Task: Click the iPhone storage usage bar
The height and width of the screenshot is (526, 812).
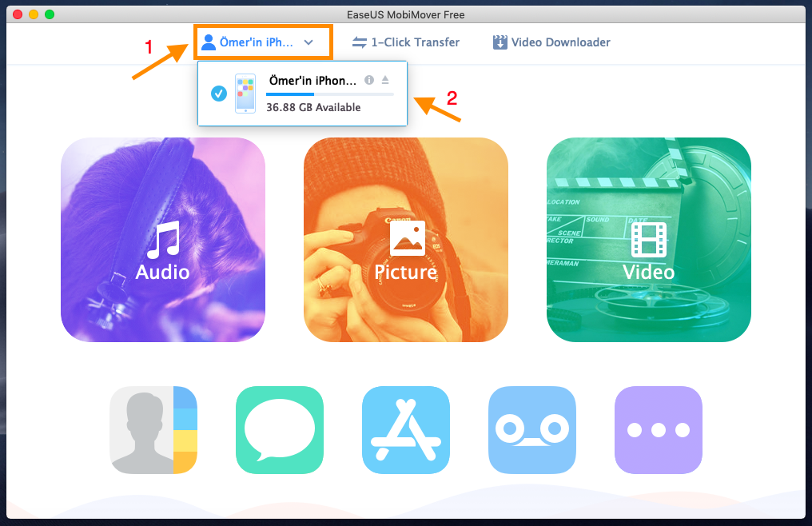Action: 329,94
